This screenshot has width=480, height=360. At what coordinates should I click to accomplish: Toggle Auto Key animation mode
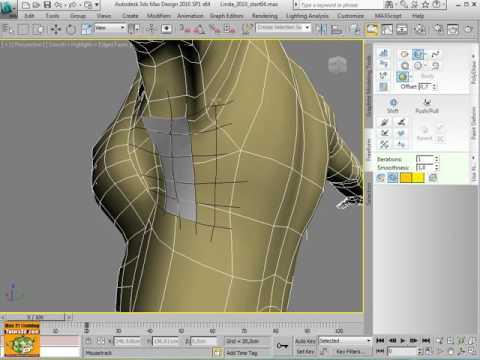305,341
